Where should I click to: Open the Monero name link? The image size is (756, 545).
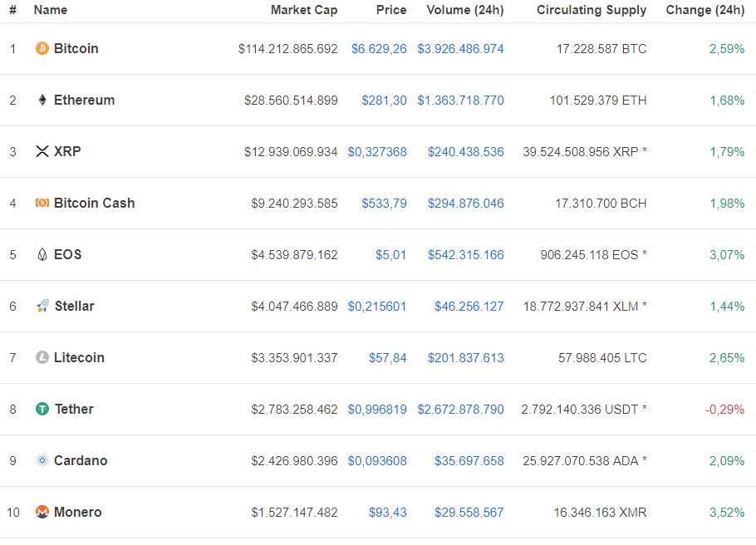(77, 512)
